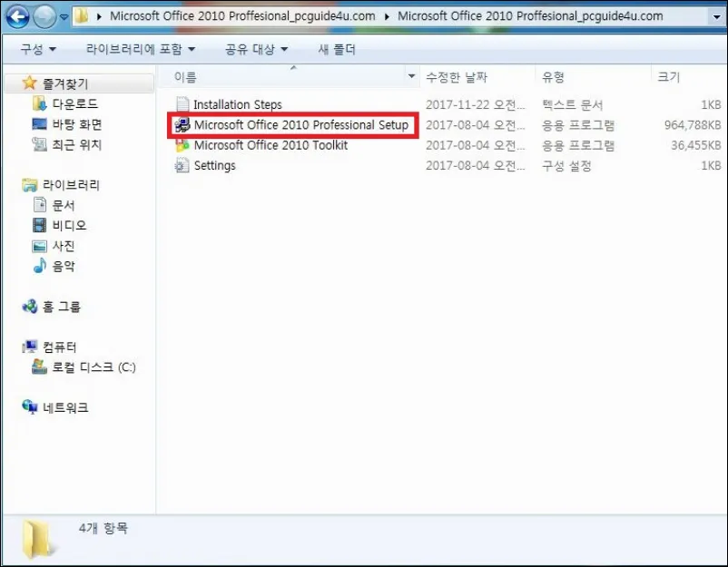Click the 라이브러리 icon

pyautogui.click(x=30, y=185)
